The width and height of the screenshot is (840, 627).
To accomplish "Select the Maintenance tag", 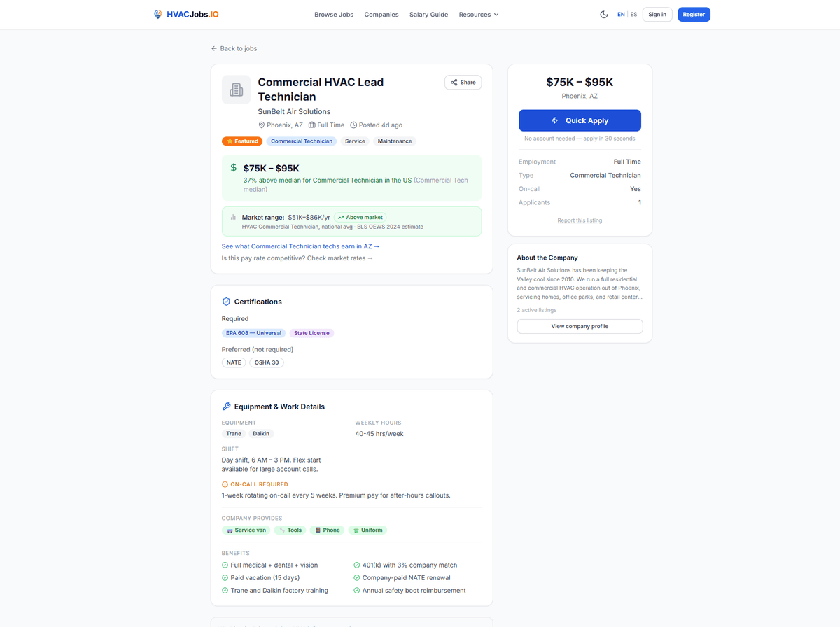I will point(395,141).
